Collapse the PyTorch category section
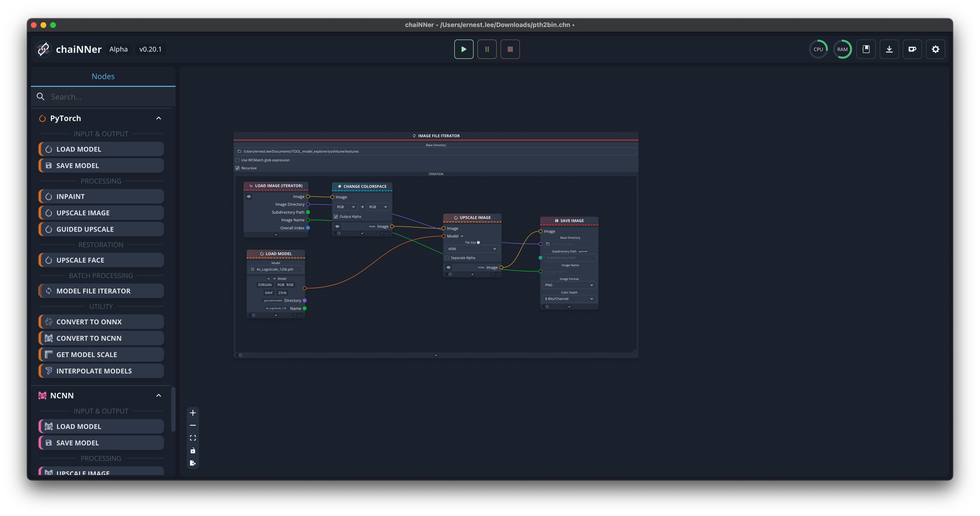 [159, 118]
